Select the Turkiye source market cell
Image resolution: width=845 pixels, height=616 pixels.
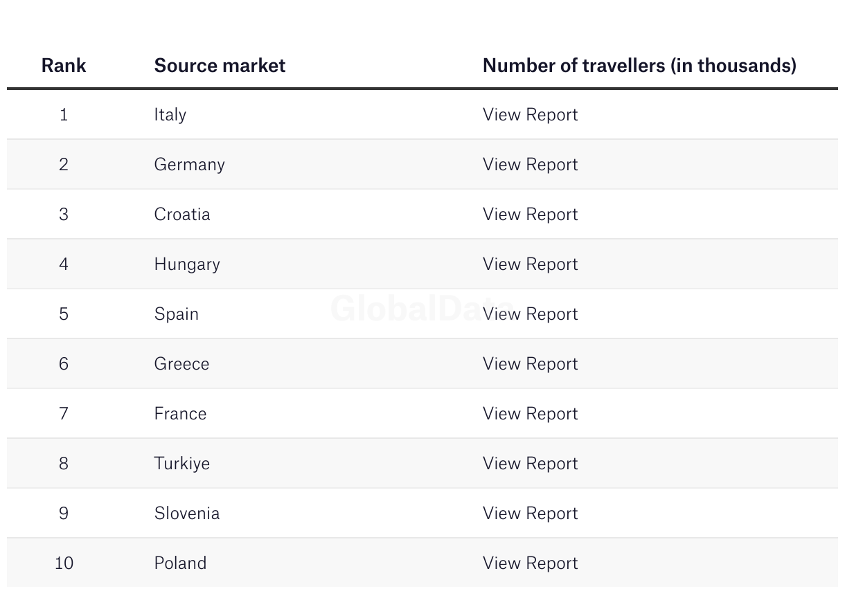[181, 464]
